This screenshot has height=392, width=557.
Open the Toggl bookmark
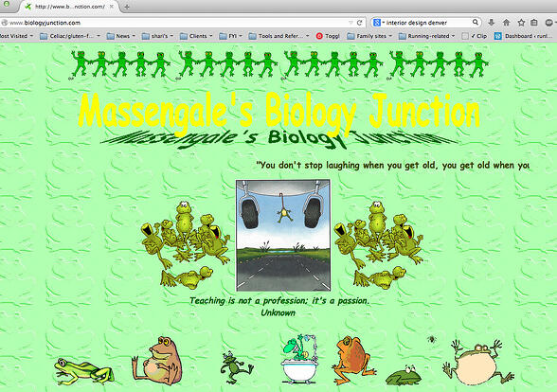pos(328,36)
